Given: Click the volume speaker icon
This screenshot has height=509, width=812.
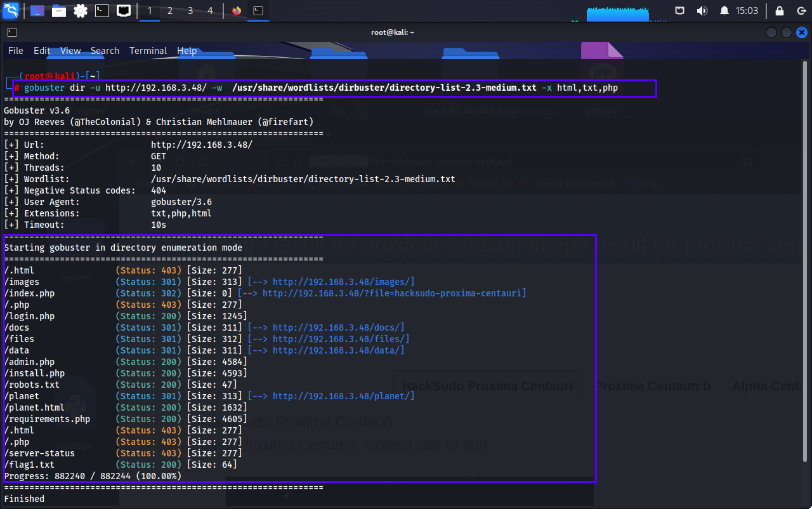Looking at the screenshot, I should [702, 11].
